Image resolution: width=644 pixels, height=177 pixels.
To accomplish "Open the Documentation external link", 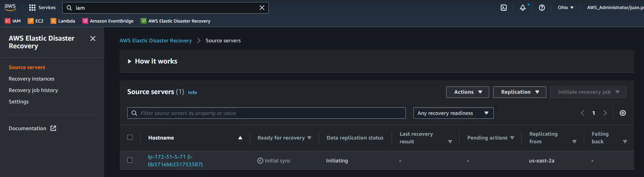I will 32,128.
